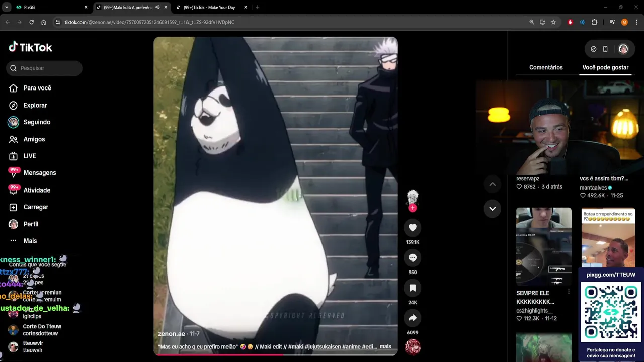Viewport: 644px width, 362px height.
Task: Expand description with mais link
Action: 385,346
